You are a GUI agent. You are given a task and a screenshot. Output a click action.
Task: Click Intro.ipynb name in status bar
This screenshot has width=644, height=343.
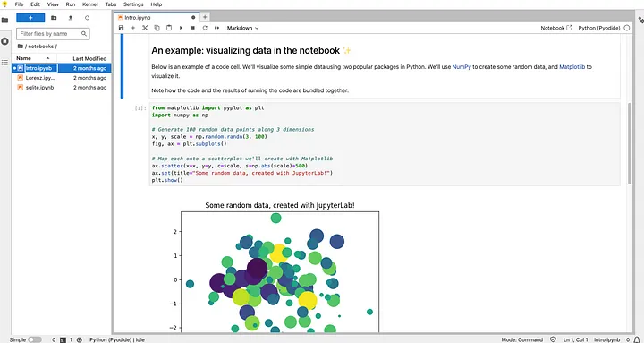[606, 339]
